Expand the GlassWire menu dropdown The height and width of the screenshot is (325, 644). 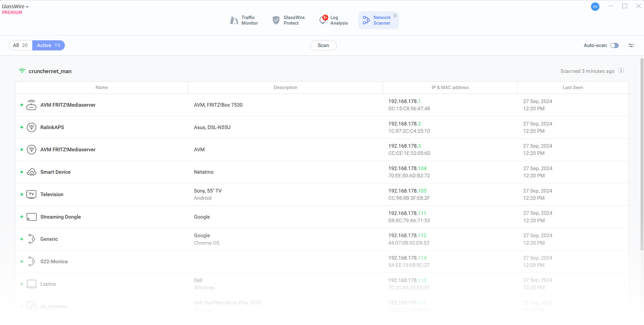15,6
